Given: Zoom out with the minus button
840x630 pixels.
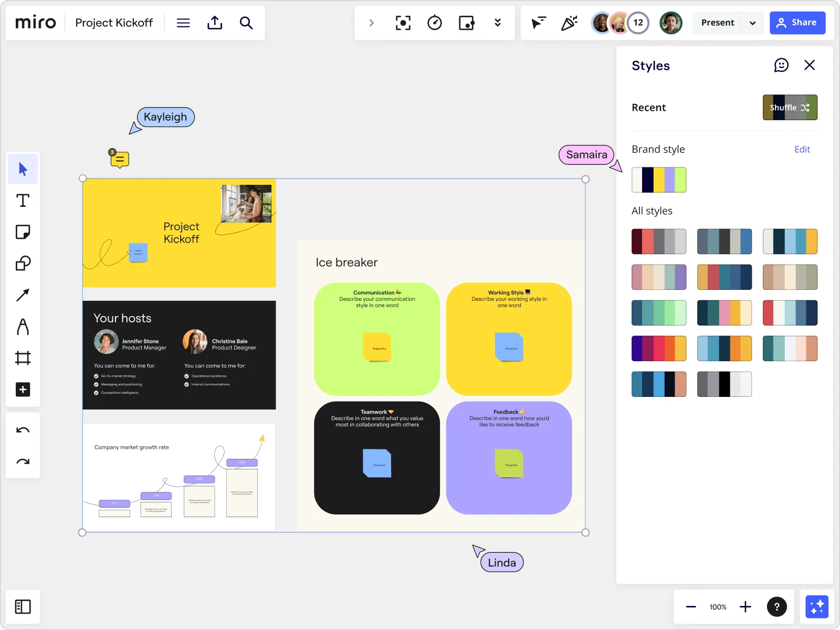Looking at the screenshot, I should tap(691, 607).
